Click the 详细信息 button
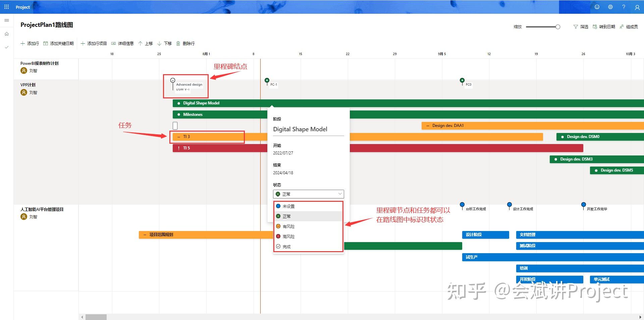The height and width of the screenshot is (320, 644). click(x=122, y=43)
